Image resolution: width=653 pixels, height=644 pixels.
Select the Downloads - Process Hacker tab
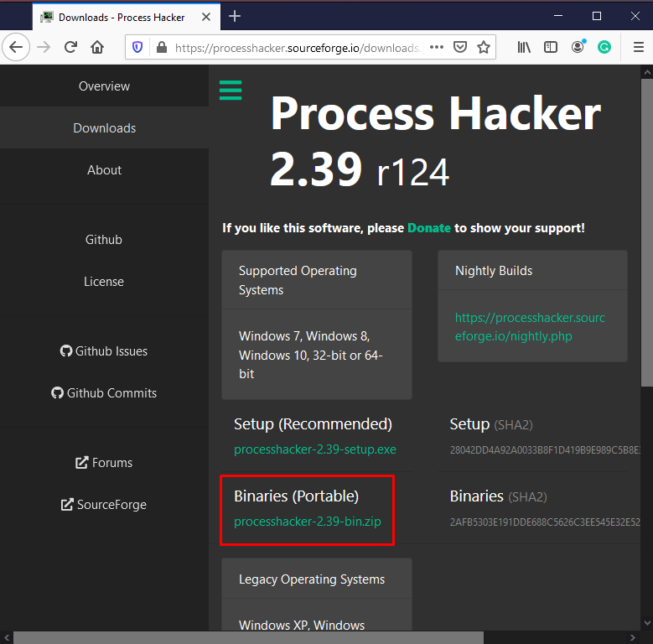click(x=127, y=17)
